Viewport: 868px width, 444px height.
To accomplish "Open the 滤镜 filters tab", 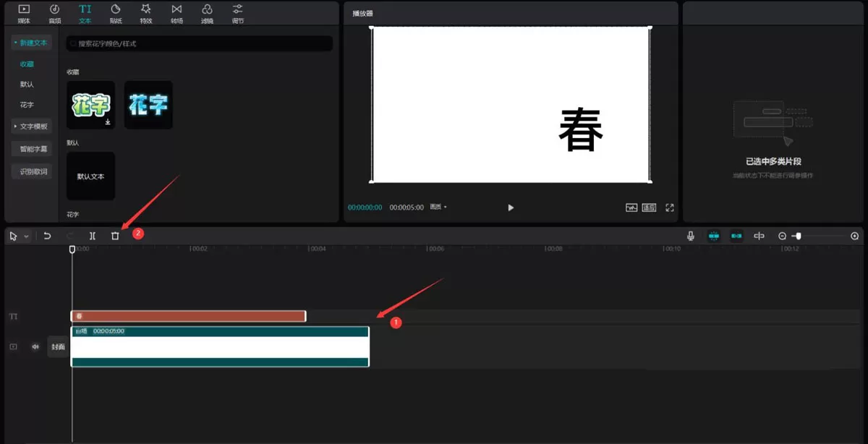I will point(207,12).
